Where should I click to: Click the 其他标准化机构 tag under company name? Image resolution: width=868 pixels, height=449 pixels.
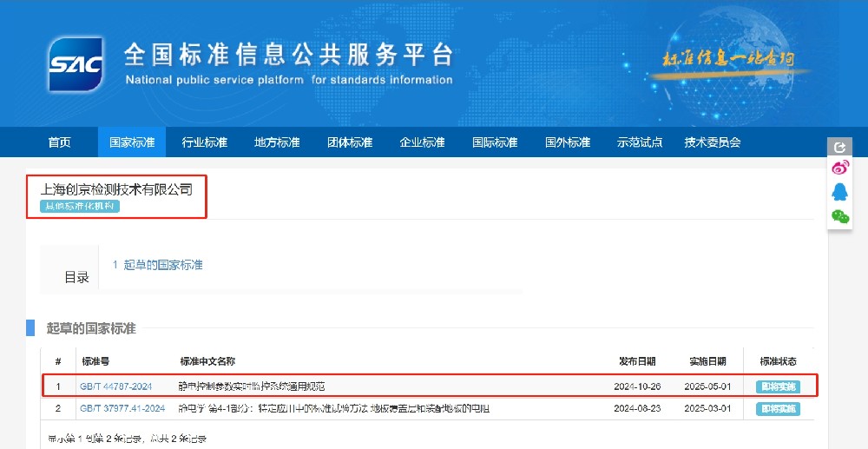click(x=80, y=207)
